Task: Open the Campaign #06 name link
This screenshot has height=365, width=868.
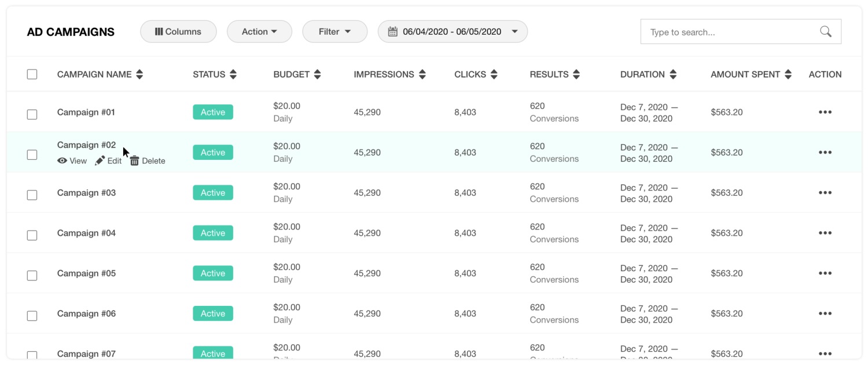Action: click(86, 313)
